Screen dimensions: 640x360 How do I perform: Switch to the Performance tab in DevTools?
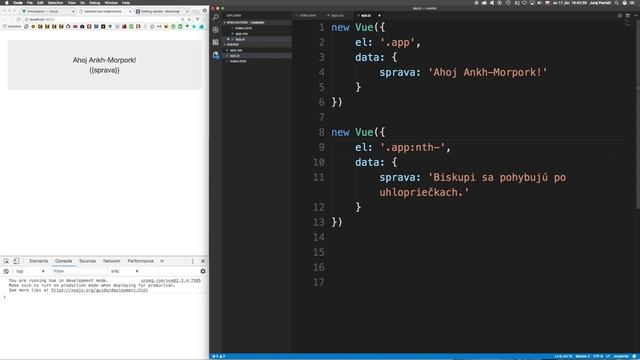(140, 261)
